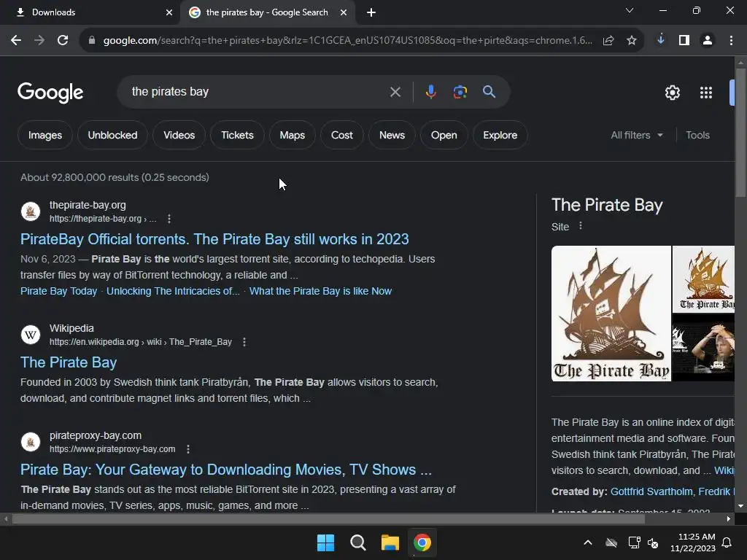Open What the Pirate Bay is like Now
Viewport: 747px width, 560px height.
(x=320, y=291)
